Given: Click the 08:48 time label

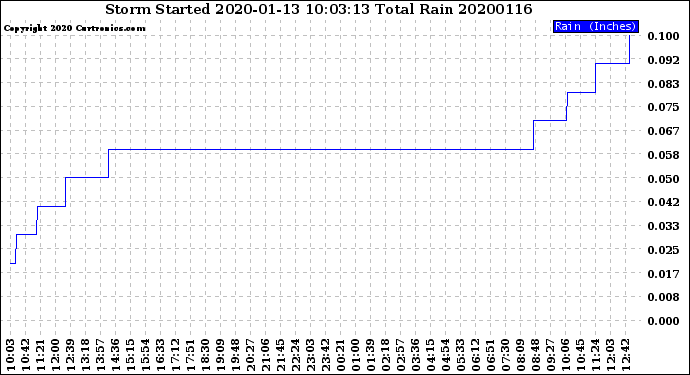Looking at the screenshot, I should point(536,355).
